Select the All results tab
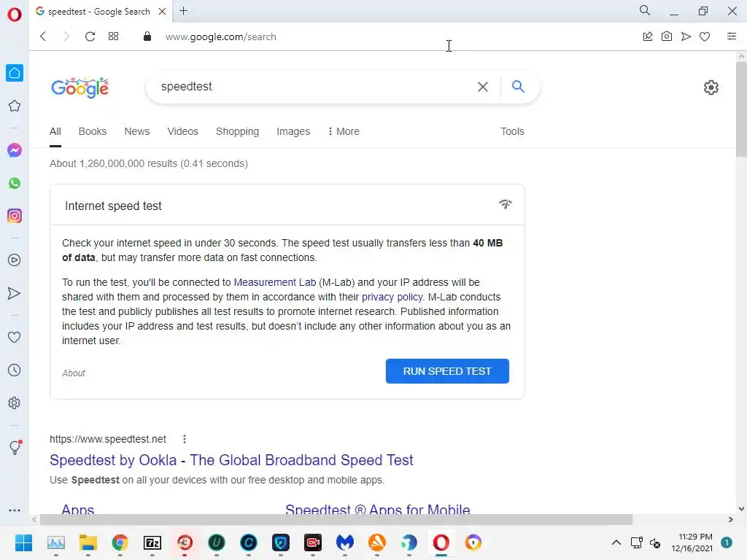747x560 pixels. tap(55, 131)
